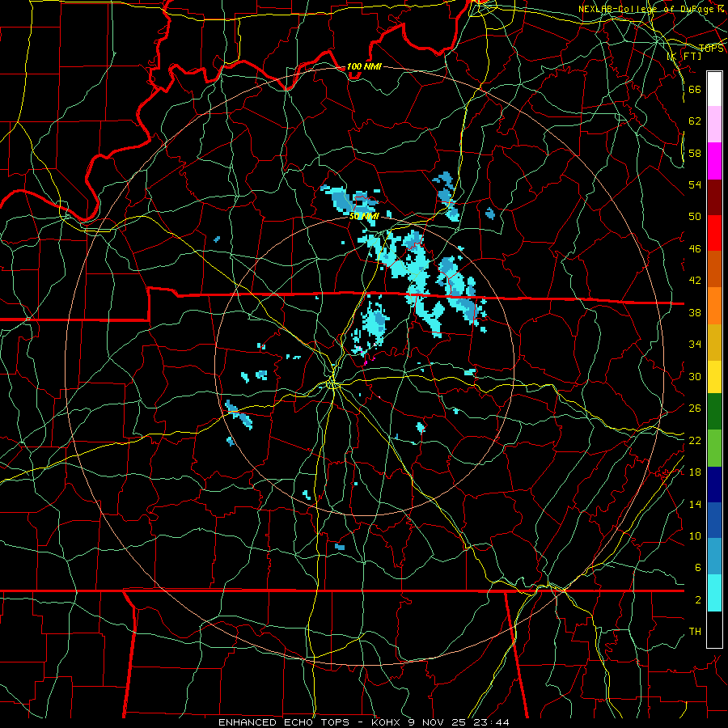This screenshot has height=728, width=728.
Task: Click the dark maroon legend swatch
Action: (x=714, y=197)
